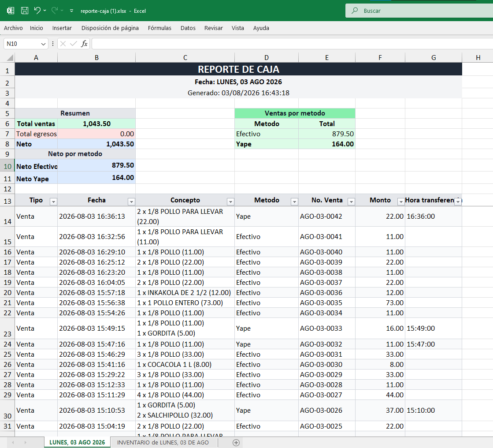Click the 1 x 1 POLLO ENTERO (73.00) cell
The image size is (493, 448).
[185, 302]
